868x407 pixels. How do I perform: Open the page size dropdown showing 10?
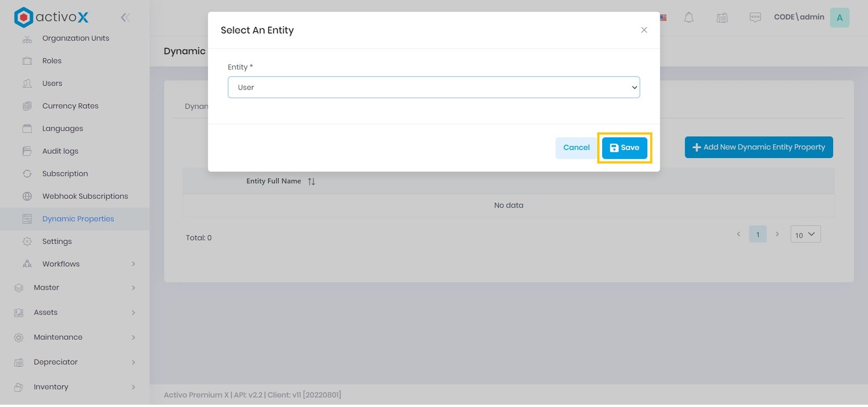tap(805, 235)
